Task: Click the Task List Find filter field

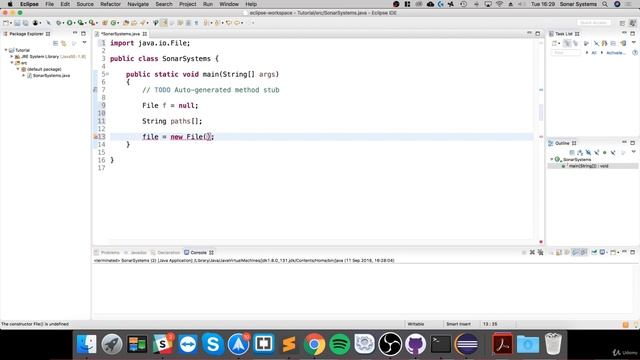Action: [x=566, y=53]
